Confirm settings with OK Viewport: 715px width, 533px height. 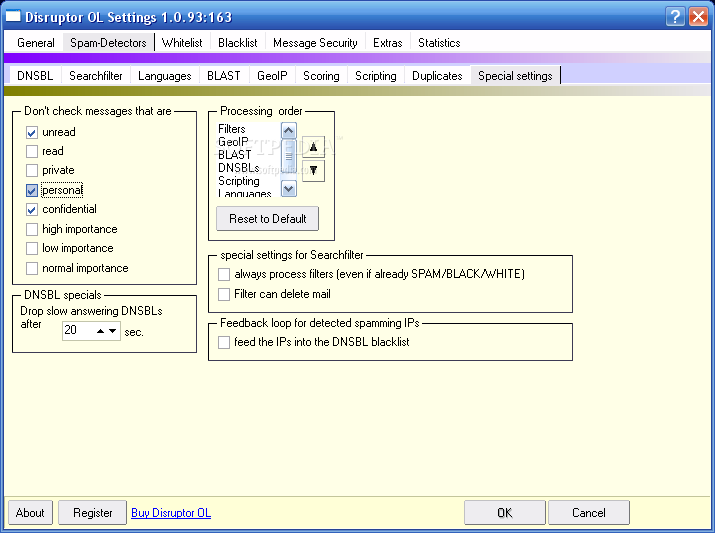pos(505,512)
